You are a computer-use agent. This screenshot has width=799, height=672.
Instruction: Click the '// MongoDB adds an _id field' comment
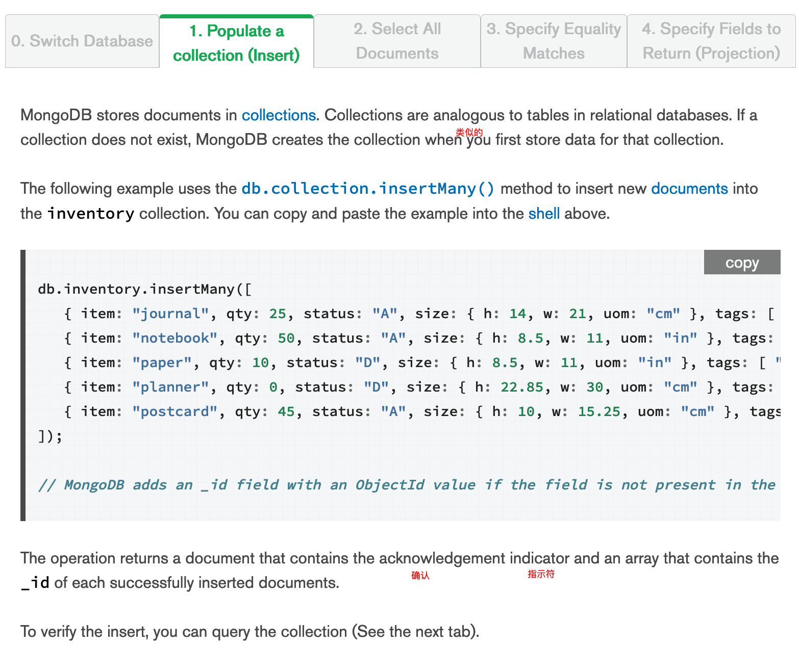[407, 485]
